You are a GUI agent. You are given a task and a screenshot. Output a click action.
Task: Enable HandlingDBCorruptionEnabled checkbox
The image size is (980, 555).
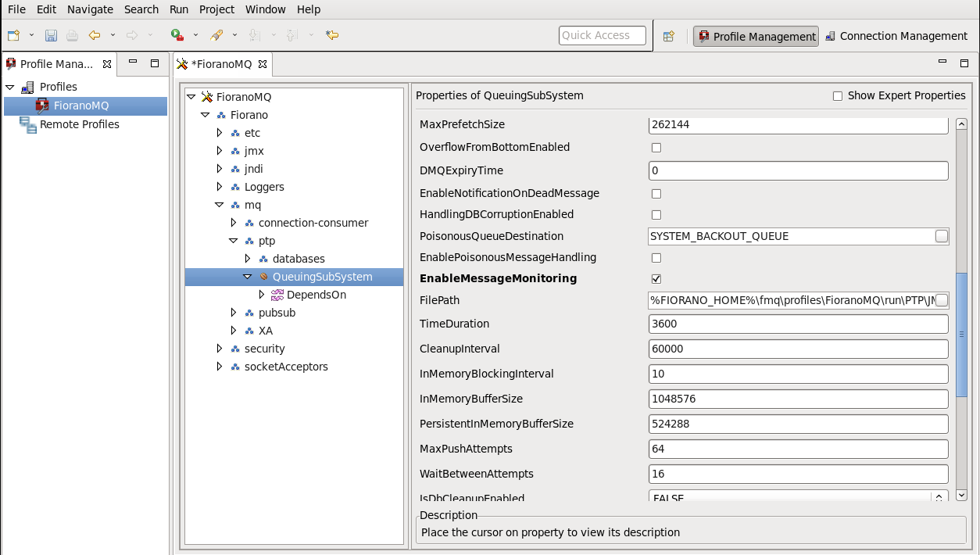[656, 215]
